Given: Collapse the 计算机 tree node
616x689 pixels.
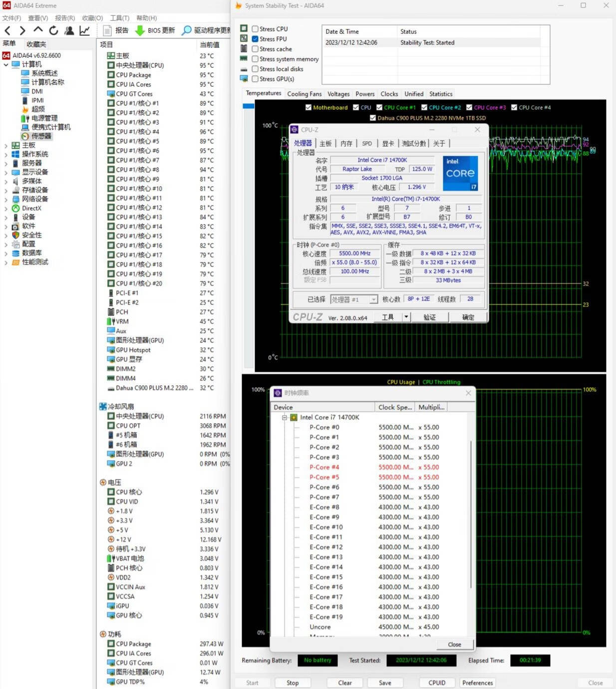Looking at the screenshot, I should (x=6, y=64).
